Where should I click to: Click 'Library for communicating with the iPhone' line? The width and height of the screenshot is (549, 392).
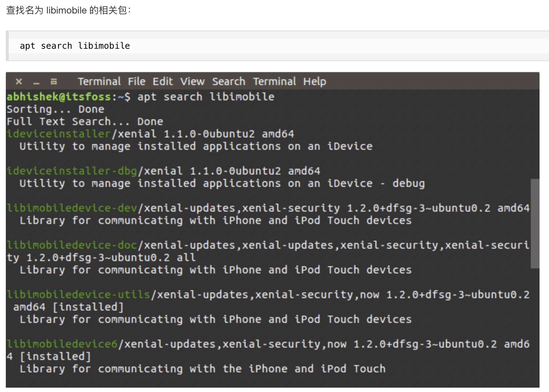coord(203,369)
